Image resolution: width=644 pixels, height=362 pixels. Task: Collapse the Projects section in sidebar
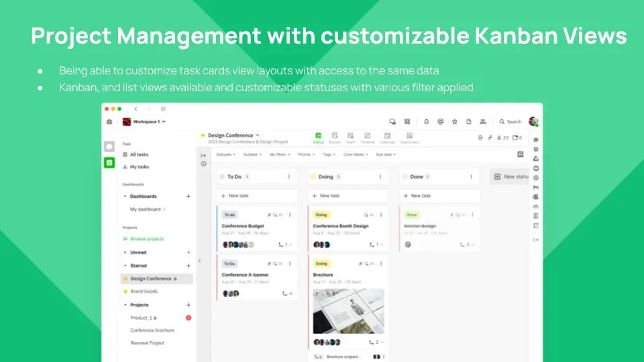tap(125, 305)
